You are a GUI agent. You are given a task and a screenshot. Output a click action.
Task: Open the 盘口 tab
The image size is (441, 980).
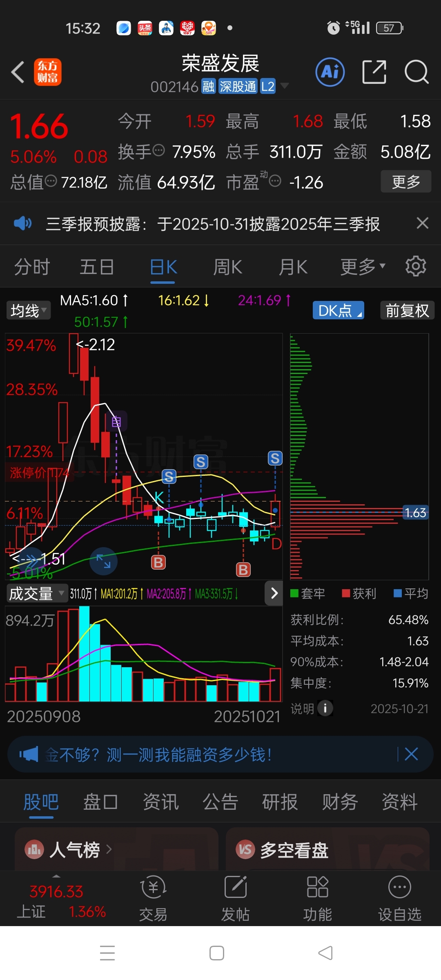(100, 802)
